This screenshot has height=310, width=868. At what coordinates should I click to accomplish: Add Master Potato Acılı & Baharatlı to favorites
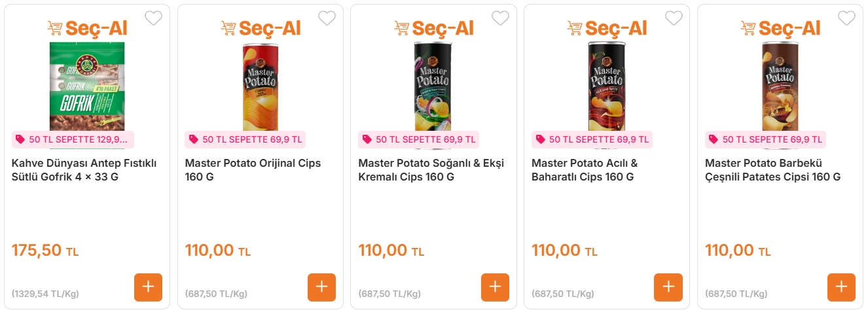[x=674, y=18]
